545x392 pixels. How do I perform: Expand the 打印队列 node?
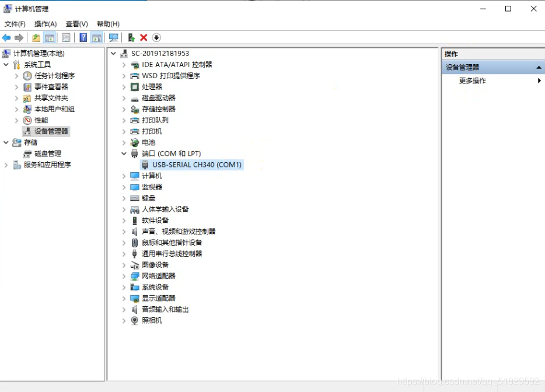click(x=124, y=120)
